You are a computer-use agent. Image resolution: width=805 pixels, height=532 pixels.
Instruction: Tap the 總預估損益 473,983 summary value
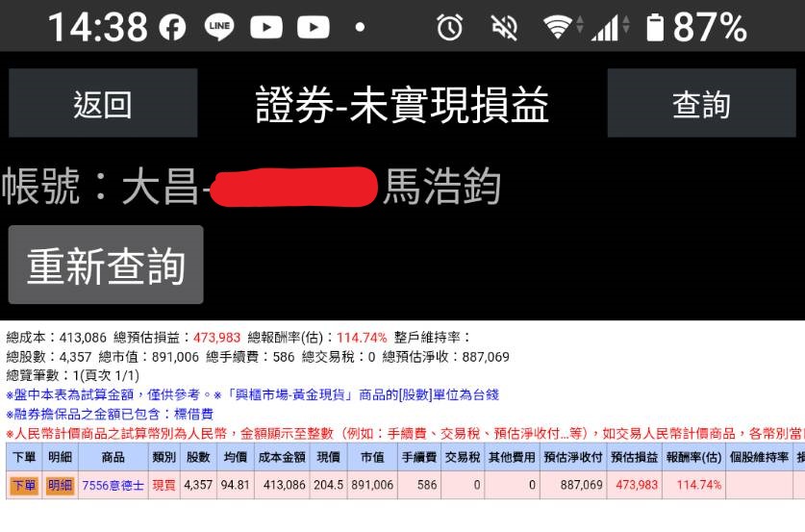[177, 338]
